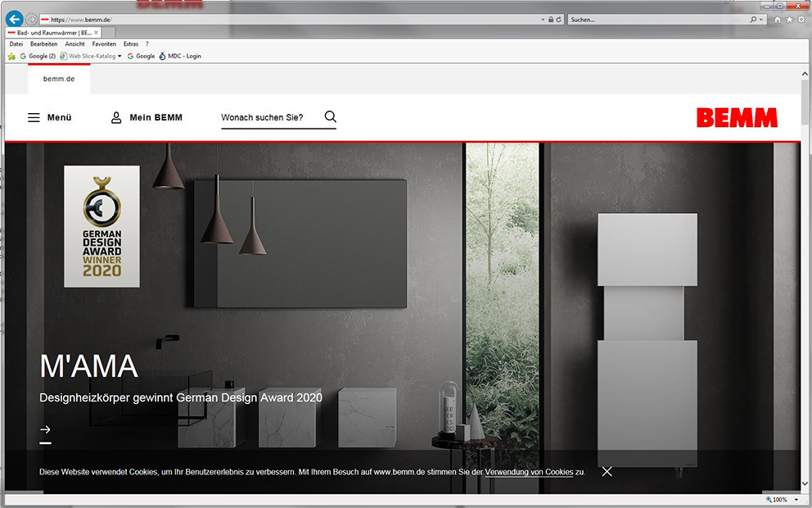Screen dimensions: 812x508
Task: Go back with the browser back arrow
Action: 14,19
